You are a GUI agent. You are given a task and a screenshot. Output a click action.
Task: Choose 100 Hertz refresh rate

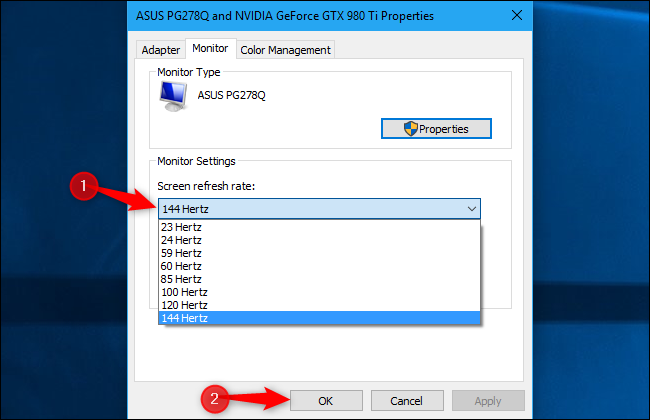pos(184,292)
